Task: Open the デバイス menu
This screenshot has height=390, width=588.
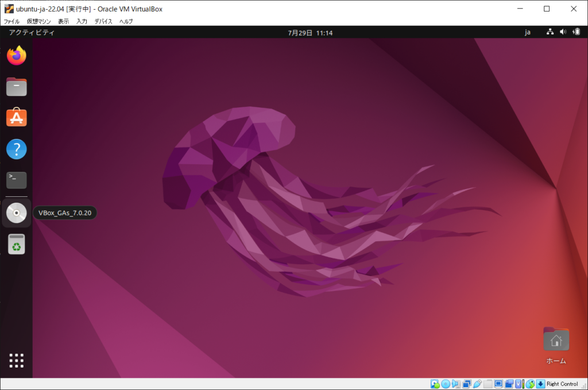Action: tap(103, 21)
